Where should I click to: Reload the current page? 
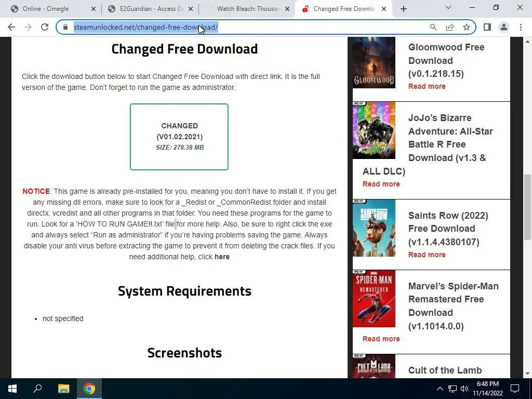coord(45,27)
